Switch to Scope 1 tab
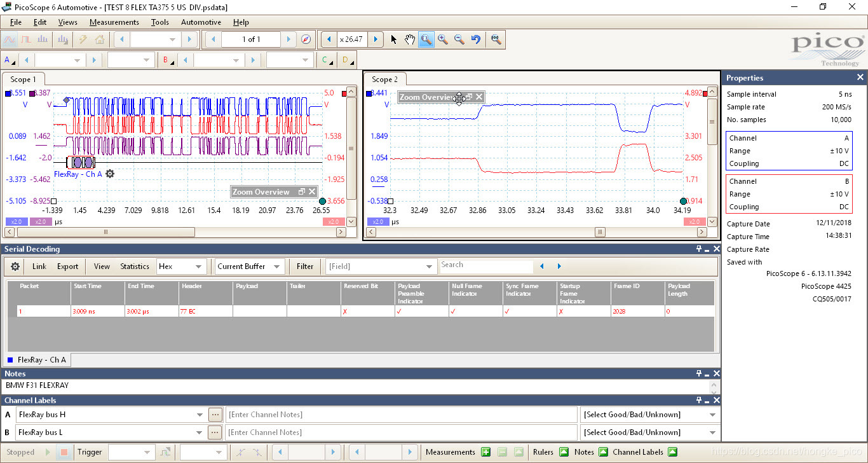Image resolution: width=868 pixels, height=463 pixels. tap(24, 79)
